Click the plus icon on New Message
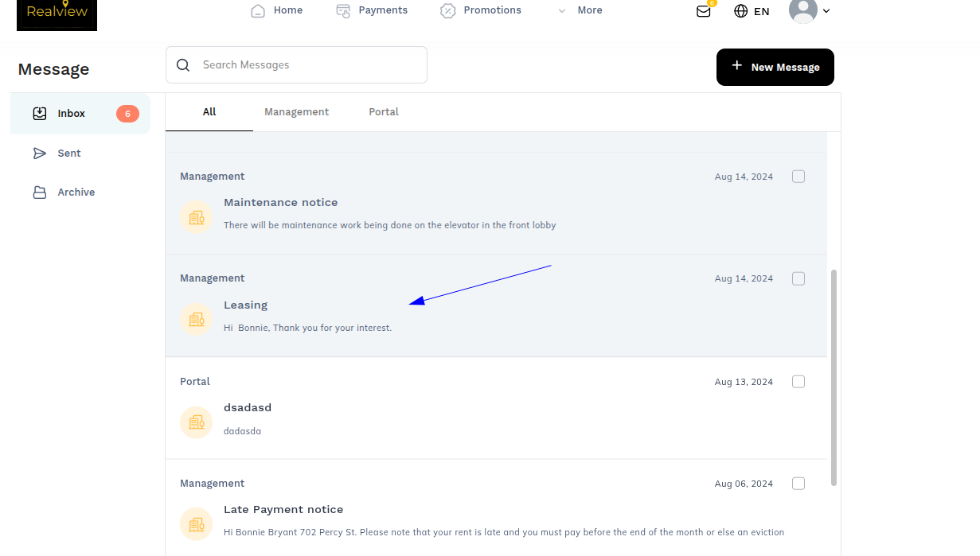980x556 pixels. click(737, 66)
